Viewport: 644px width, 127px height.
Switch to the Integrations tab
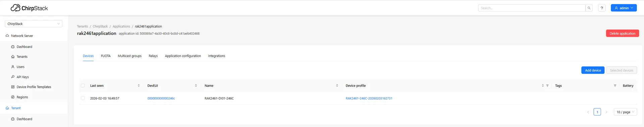[217, 56]
